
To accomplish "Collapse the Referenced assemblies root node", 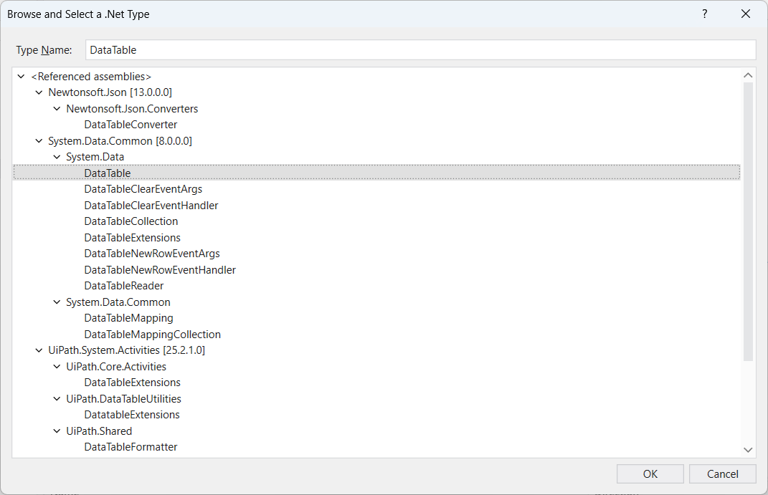I will click(21, 76).
